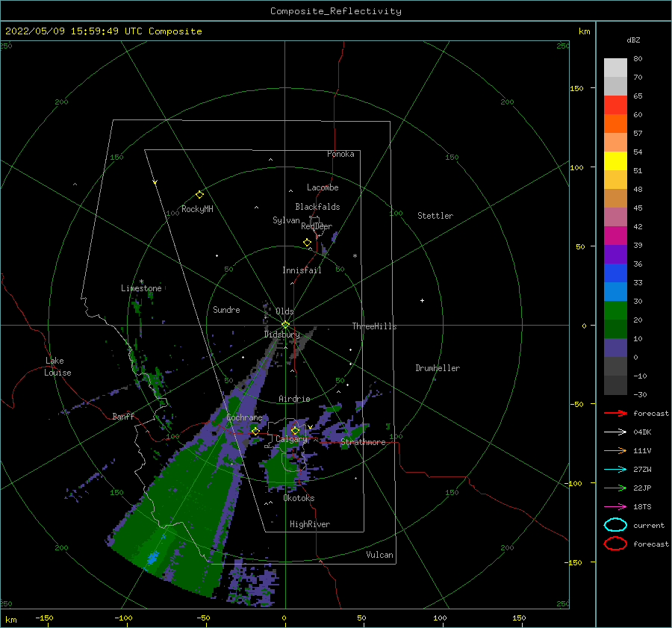Screen dimensions: 672x628
Task: Click the Vulcan town label
Action: [x=379, y=555]
